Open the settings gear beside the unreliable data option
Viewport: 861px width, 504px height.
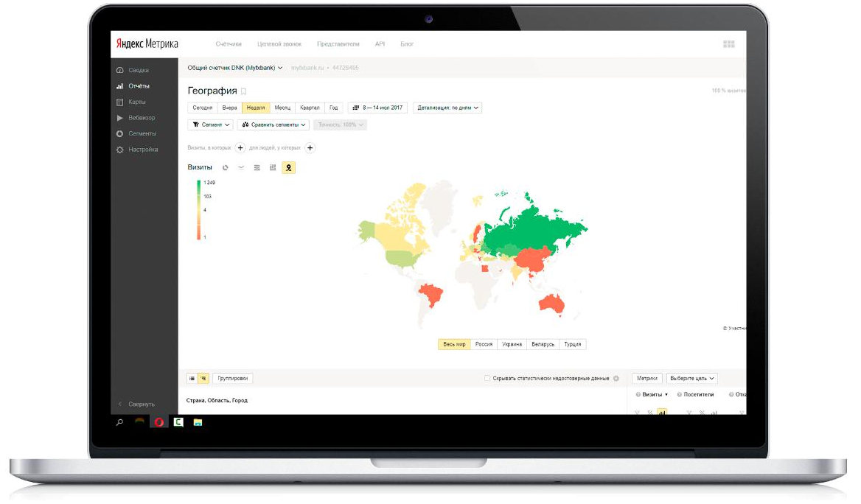tap(616, 378)
